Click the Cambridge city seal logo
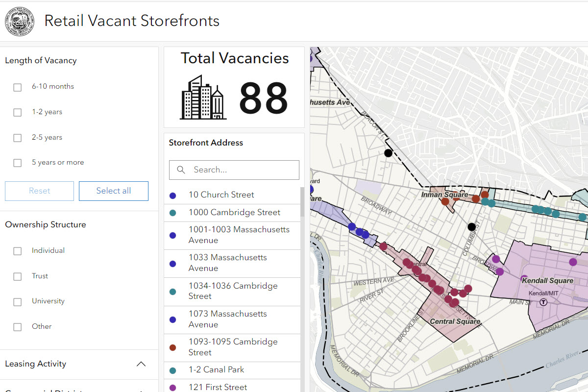This screenshot has height=392, width=588. click(20, 22)
